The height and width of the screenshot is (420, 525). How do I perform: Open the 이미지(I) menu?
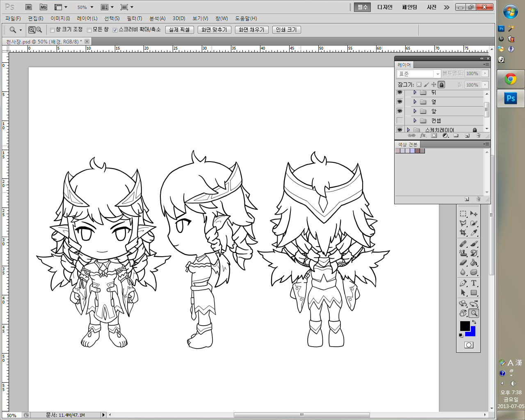coord(60,18)
